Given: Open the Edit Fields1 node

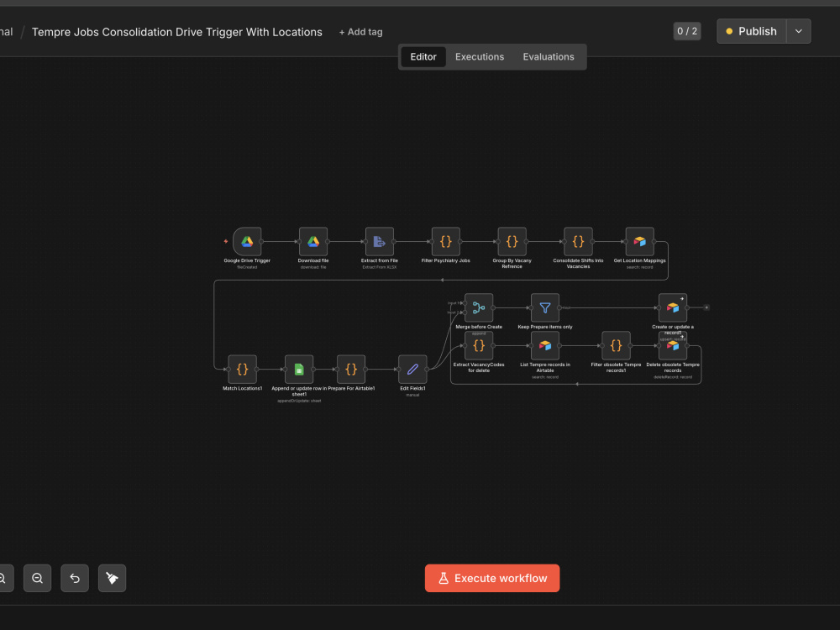Looking at the screenshot, I should tap(412, 369).
